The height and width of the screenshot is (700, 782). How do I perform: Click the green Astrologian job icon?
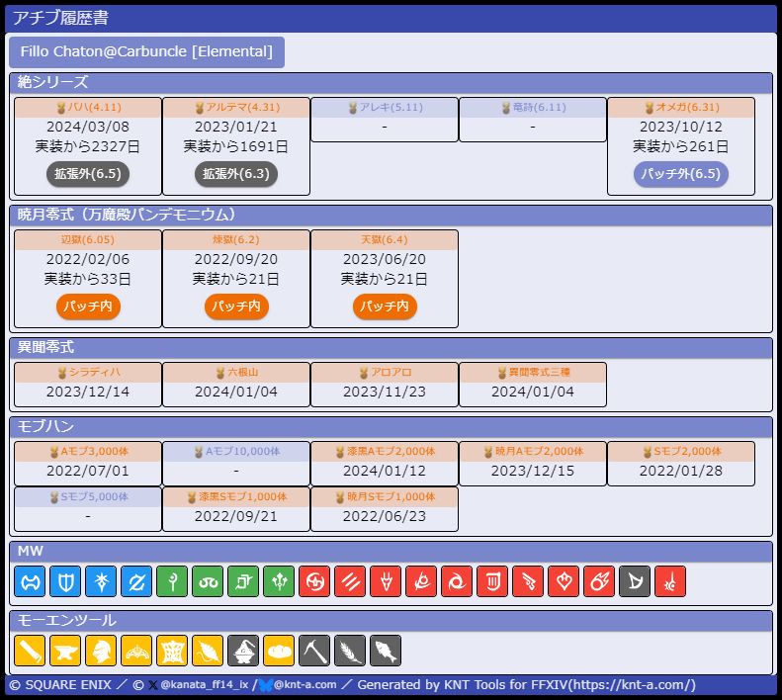pyautogui.click(x=243, y=581)
